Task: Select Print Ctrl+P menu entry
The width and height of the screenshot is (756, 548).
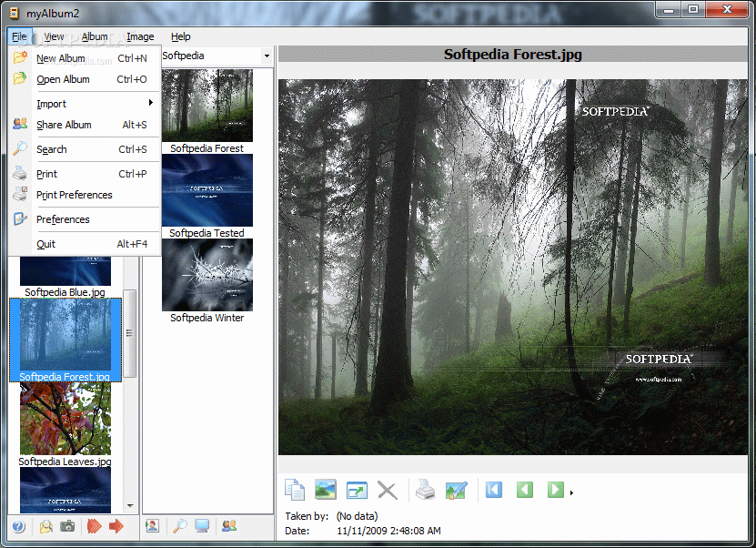Action: tap(85, 174)
